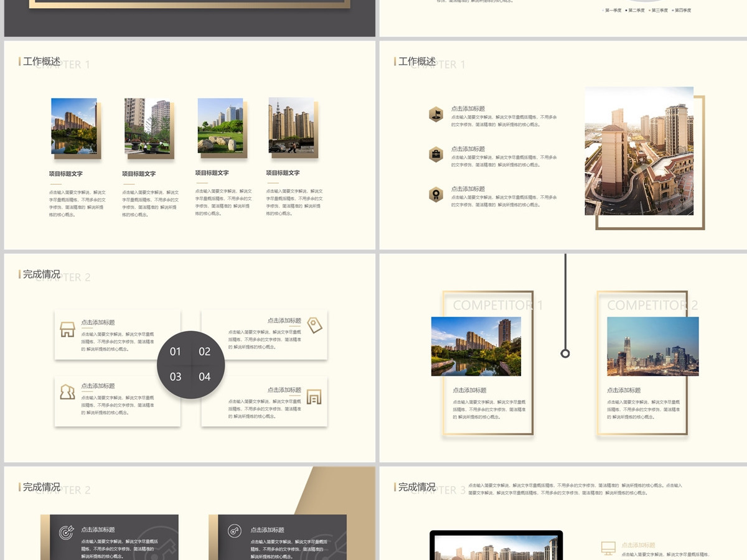
Task: Click the briefcase hexagon icon
Action: tap(436, 154)
